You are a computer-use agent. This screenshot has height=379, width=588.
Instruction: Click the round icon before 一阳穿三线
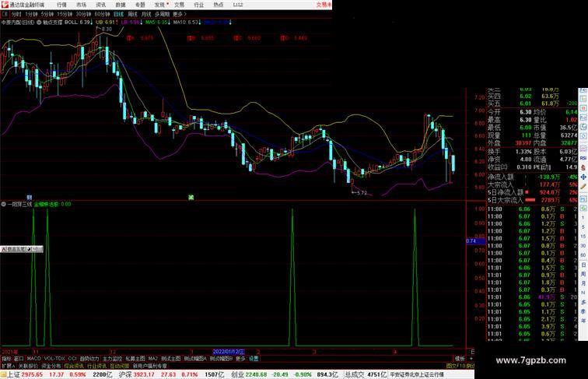[x=3, y=204]
